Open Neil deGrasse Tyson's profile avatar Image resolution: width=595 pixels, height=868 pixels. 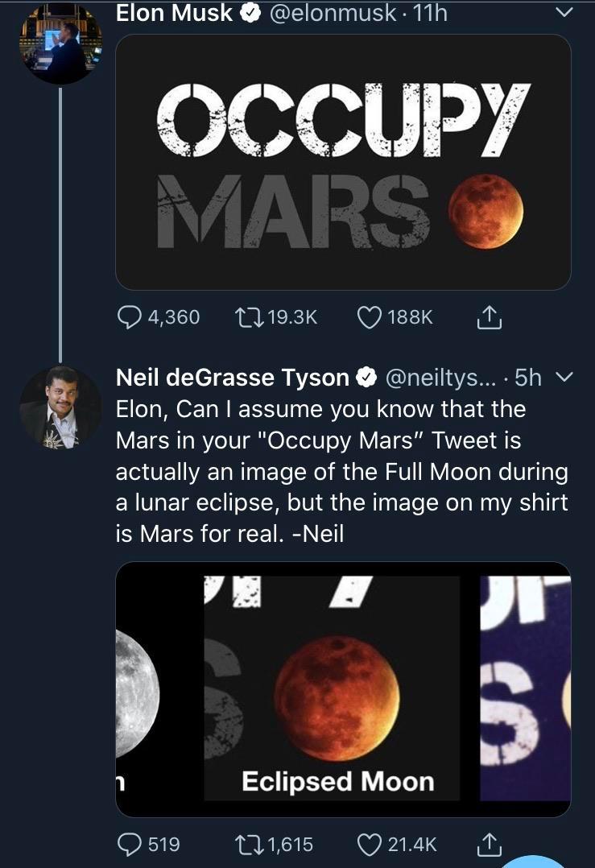60,408
